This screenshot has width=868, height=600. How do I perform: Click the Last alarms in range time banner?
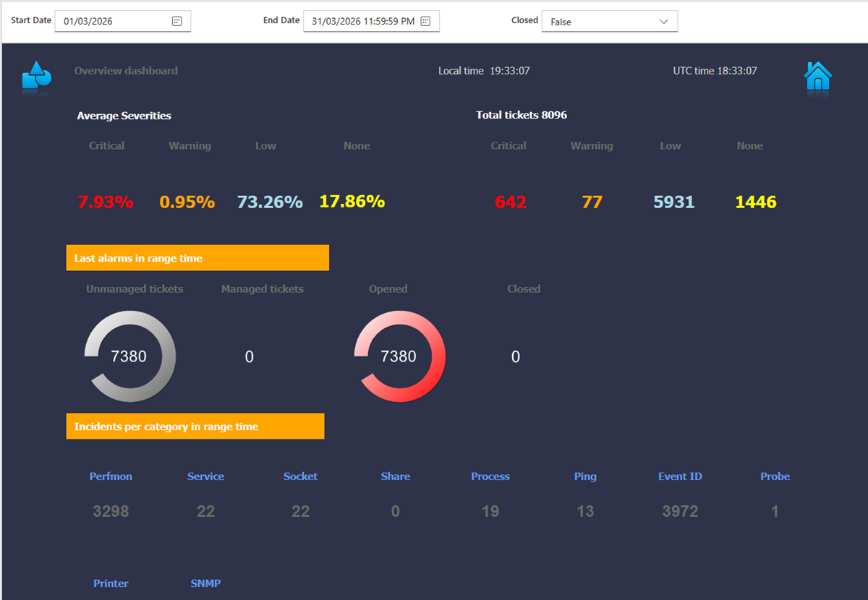(x=197, y=258)
